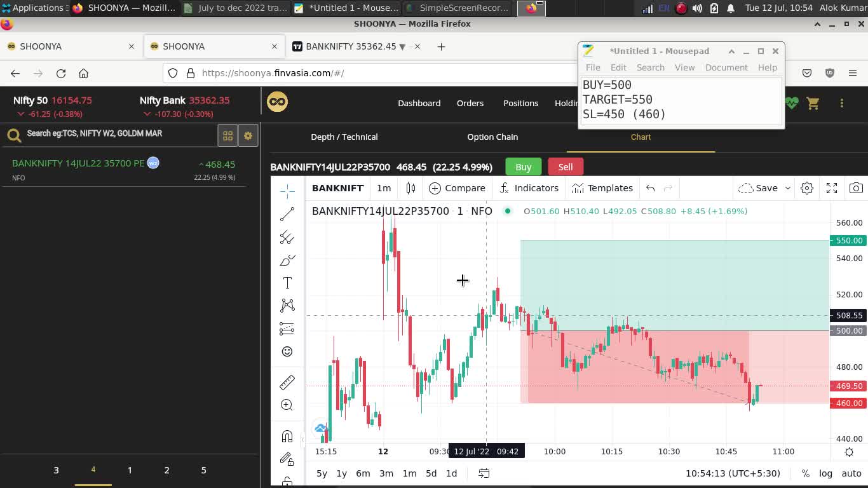The width and height of the screenshot is (868, 488).
Task: Select the brush drawing tool
Action: [x=287, y=260]
